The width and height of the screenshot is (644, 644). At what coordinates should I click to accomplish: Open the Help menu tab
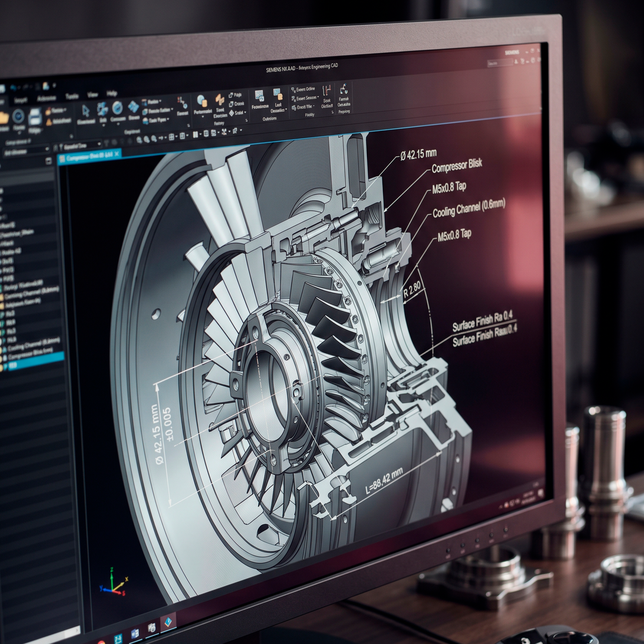pos(112,93)
